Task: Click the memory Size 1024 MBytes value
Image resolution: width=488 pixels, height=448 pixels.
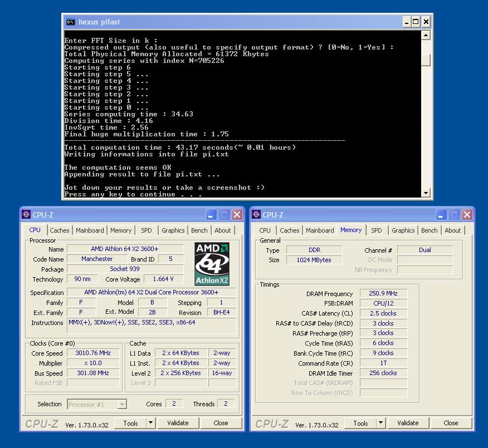Action: (x=314, y=260)
